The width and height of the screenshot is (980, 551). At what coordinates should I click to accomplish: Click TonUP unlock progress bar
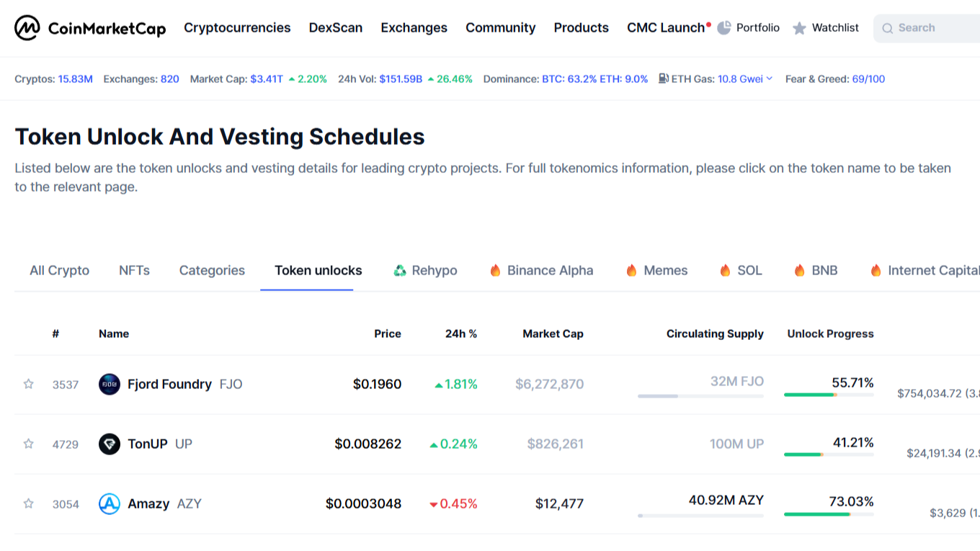coord(829,454)
